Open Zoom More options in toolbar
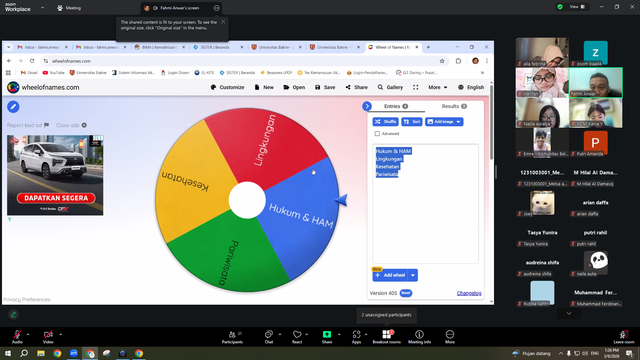640x360 pixels. coord(450,337)
